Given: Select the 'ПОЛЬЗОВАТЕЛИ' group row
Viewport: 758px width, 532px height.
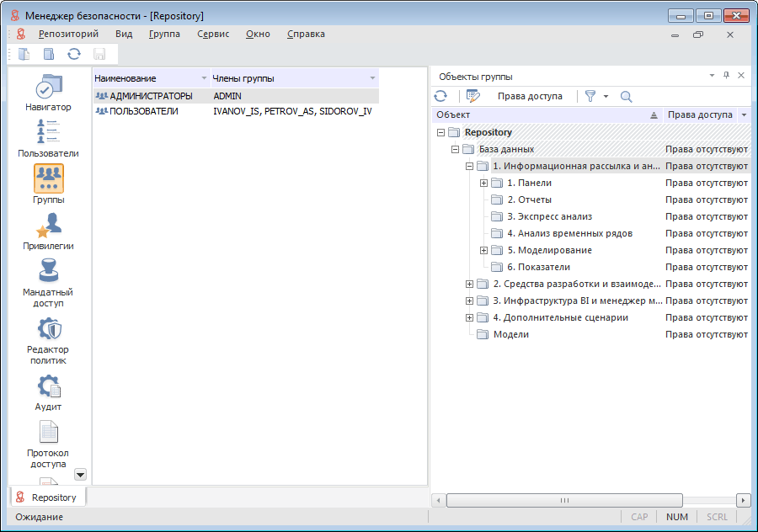Looking at the screenshot, I should pyautogui.click(x=144, y=110).
